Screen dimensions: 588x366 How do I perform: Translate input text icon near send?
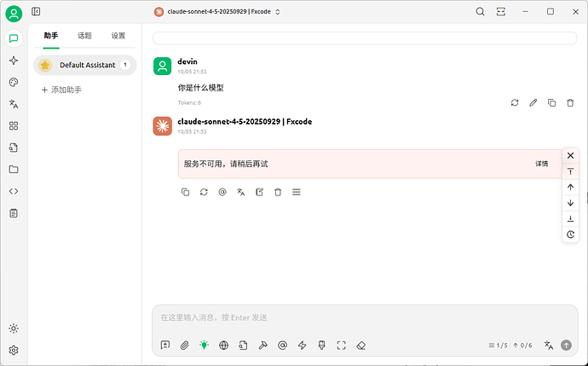549,346
